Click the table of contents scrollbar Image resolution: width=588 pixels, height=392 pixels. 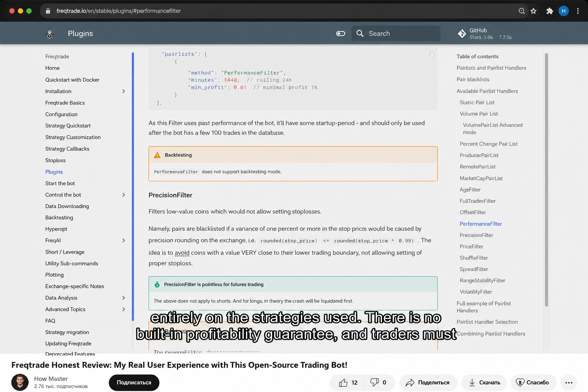(546, 180)
